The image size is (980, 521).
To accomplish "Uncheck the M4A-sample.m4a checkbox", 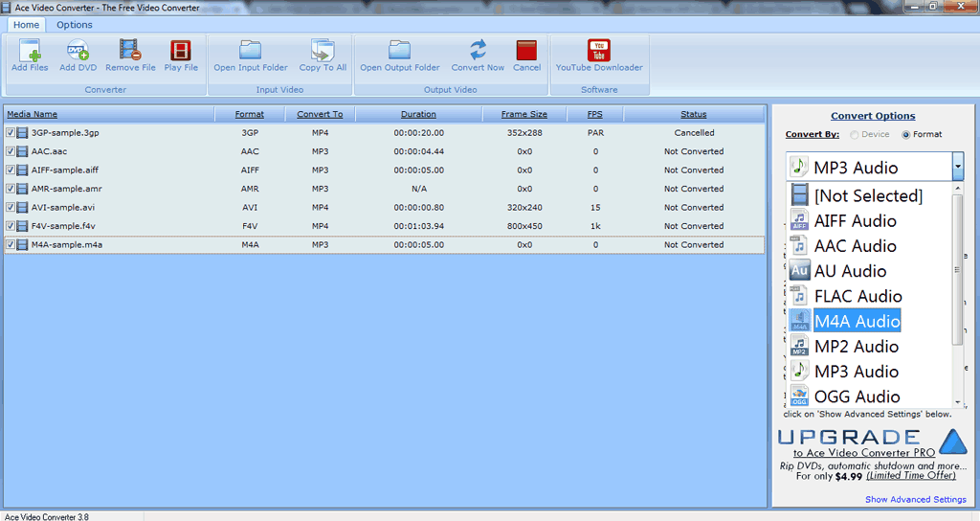I will [x=10, y=245].
